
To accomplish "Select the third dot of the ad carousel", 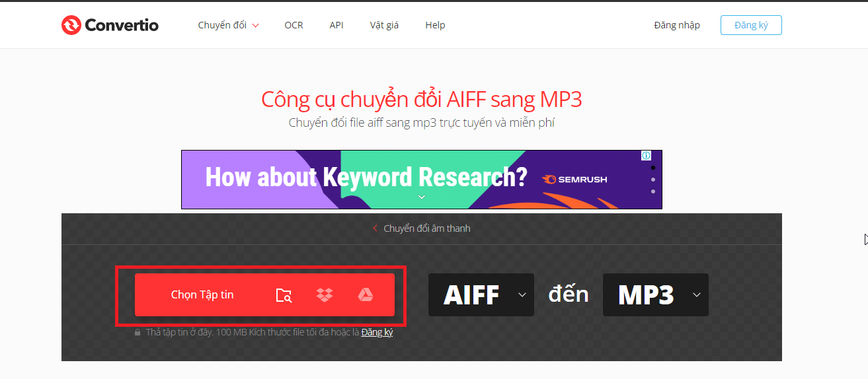I will coord(653,191).
